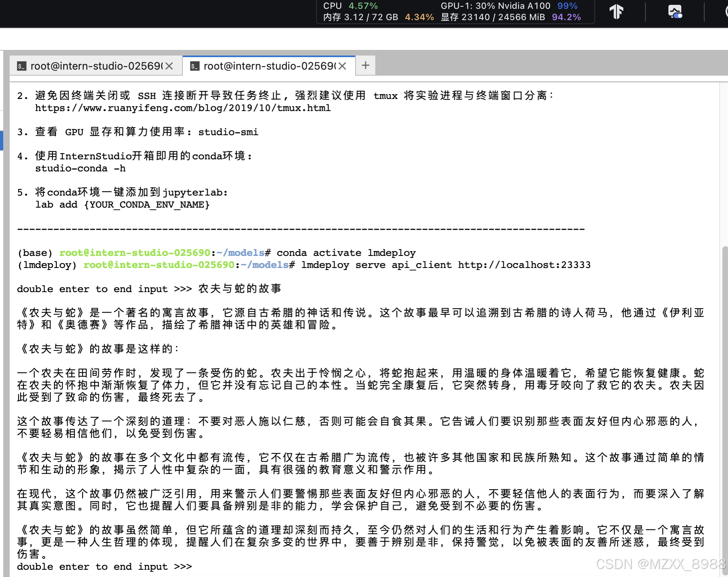Open the TensorFlow panel icon in the top bar
Image resolution: width=728 pixels, height=577 pixels.
click(617, 12)
